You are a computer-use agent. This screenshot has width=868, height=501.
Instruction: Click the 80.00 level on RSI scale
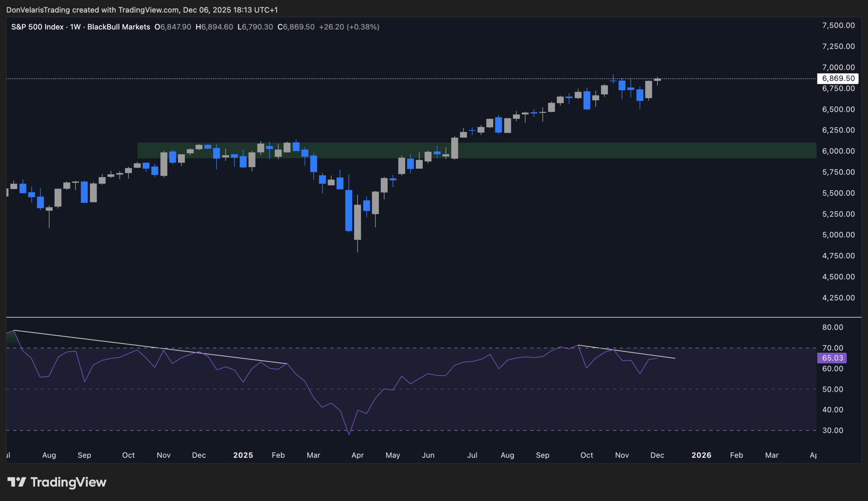tap(832, 327)
